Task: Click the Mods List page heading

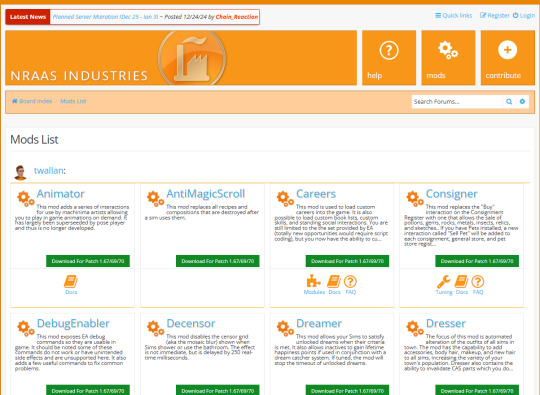Action: coord(34,139)
